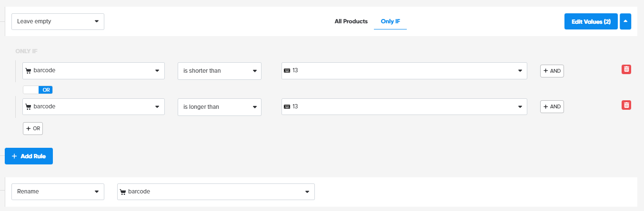Click the cart icon in the first barcode field
The image size is (644, 211).
point(28,71)
